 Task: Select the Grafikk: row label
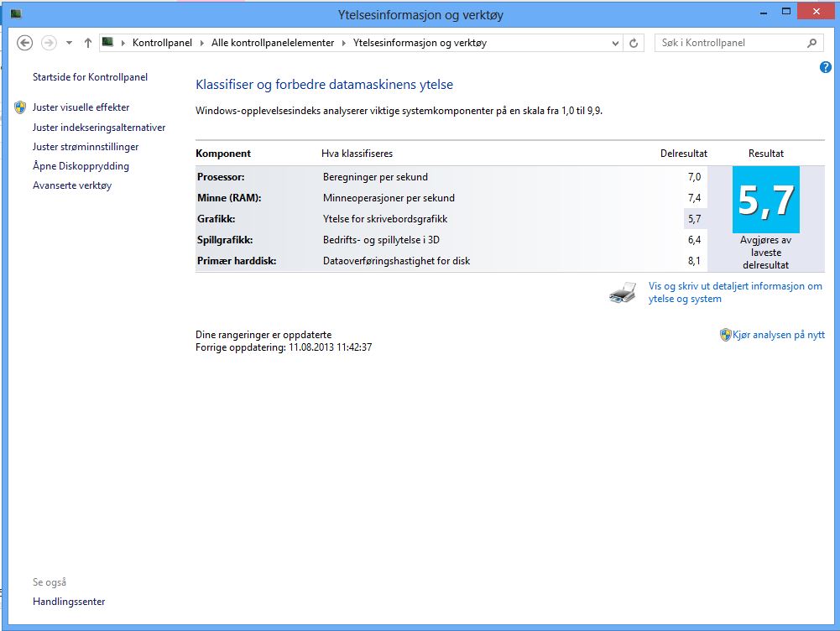pyautogui.click(x=216, y=218)
